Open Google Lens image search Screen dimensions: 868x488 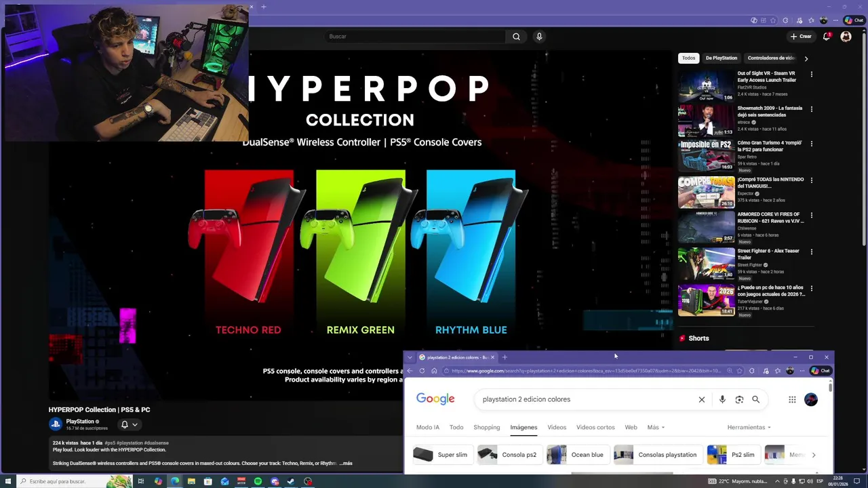point(739,400)
